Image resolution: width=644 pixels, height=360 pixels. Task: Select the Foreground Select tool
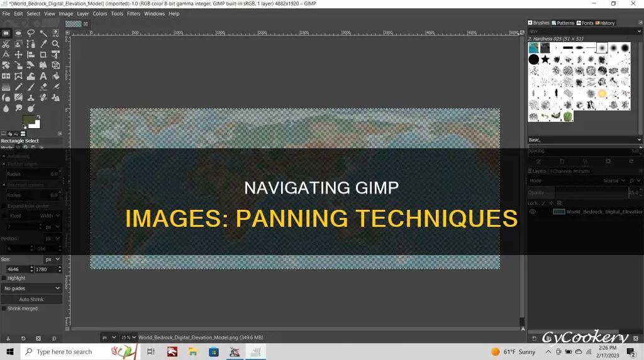tap(18, 43)
